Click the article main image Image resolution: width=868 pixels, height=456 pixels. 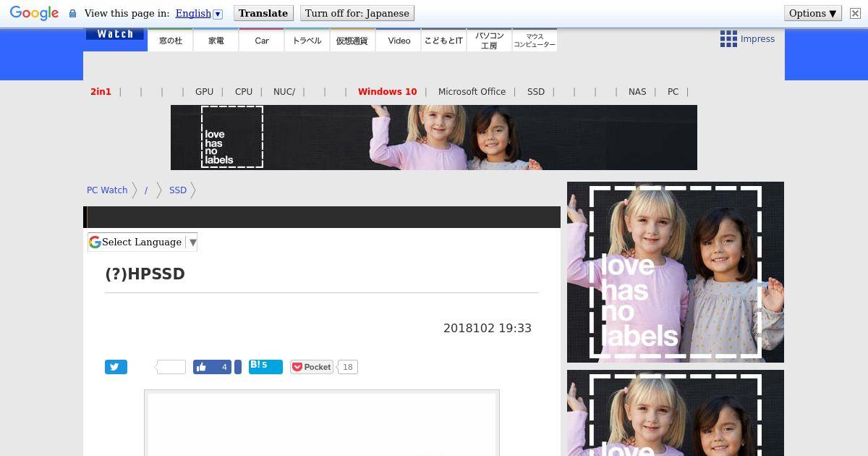pyautogui.click(x=322, y=423)
